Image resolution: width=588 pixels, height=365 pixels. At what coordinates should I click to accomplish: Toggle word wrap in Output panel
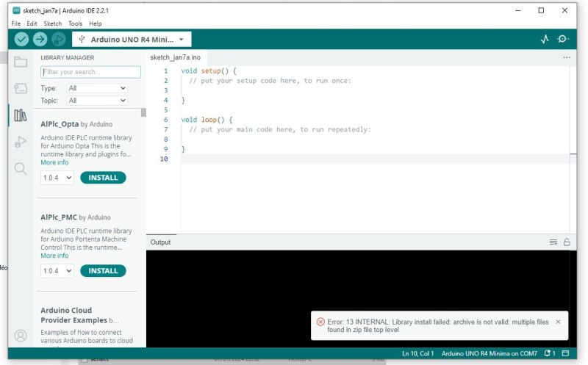pos(553,242)
